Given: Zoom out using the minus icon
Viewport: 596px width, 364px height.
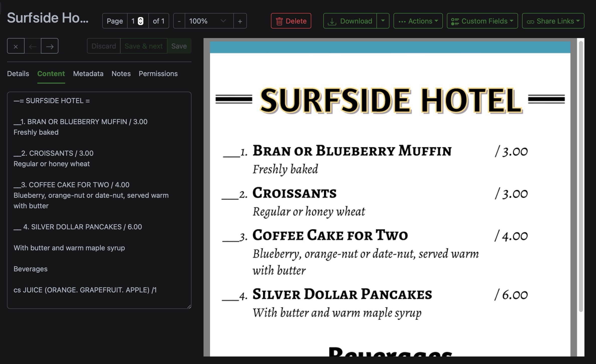Looking at the screenshot, I should coord(179,21).
